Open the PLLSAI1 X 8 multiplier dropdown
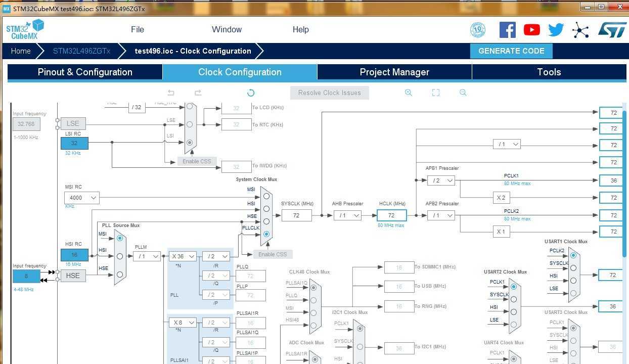Screen dimensions: 629x364 [x=183, y=323]
